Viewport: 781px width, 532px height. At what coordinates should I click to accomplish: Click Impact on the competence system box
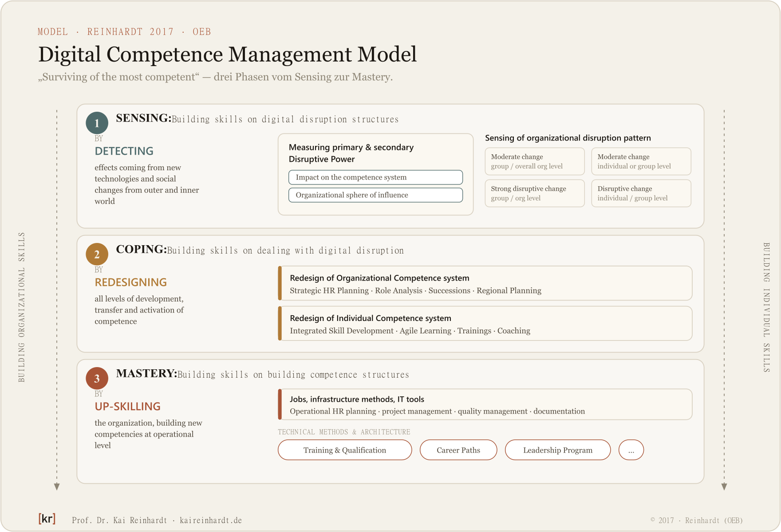[x=375, y=177]
